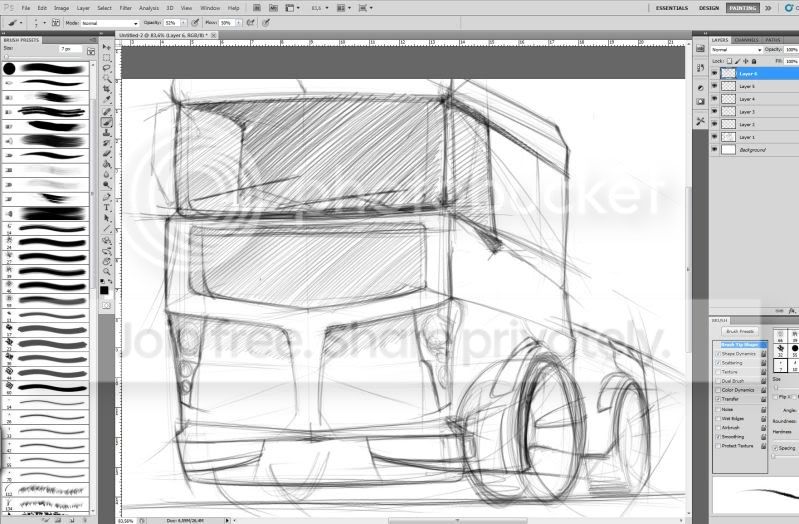Select the Blur tool
Image resolution: width=799 pixels, height=524 pixels.
106,174
